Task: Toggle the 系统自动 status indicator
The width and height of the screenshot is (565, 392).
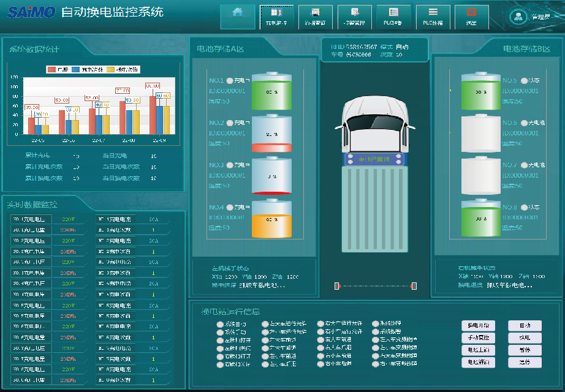Action: 221,324
